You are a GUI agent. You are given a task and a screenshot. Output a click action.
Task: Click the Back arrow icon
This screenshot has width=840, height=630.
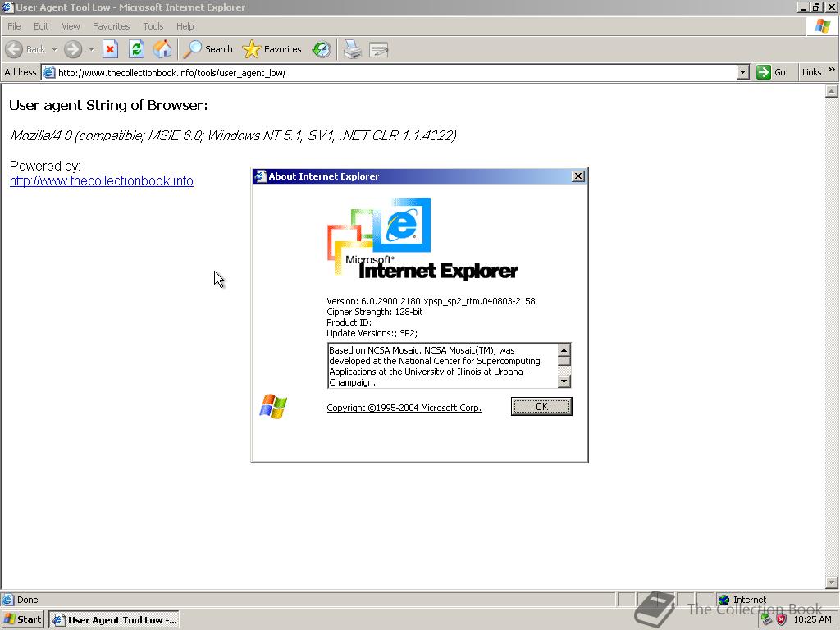pyautogui.click(x=14, y=49)
